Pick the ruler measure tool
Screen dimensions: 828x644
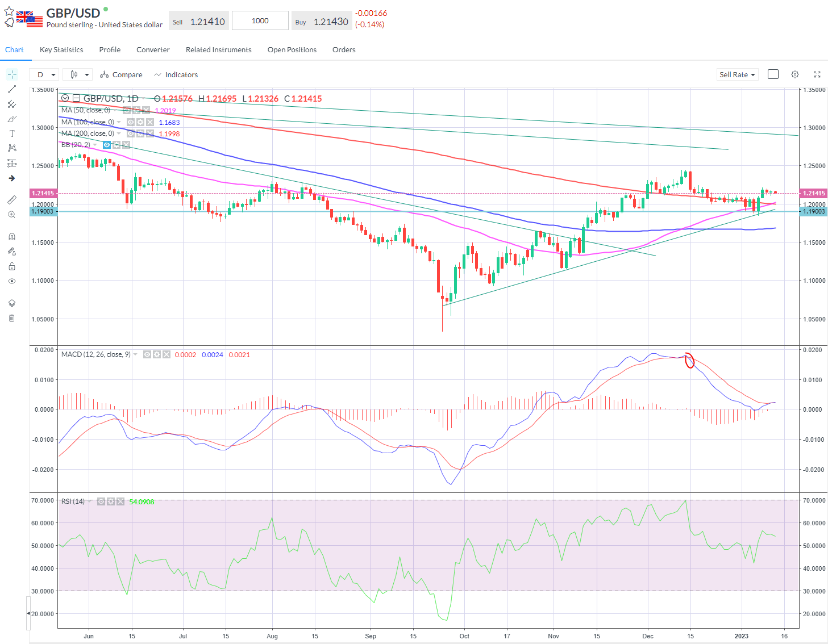pyautogui.click(x=11, y=200)
